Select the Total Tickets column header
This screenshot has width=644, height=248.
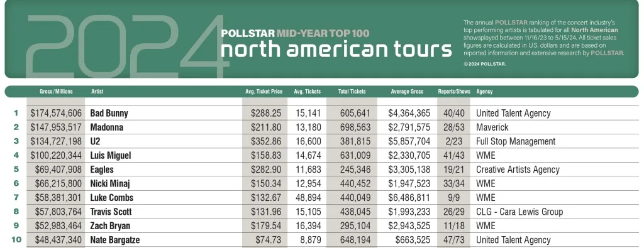tap(352, 92)
